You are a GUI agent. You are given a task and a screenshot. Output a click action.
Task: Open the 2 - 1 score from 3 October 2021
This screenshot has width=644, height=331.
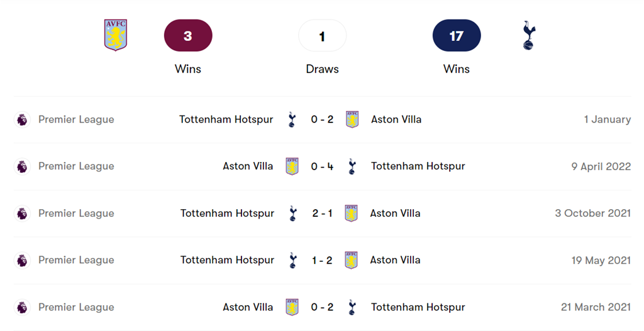[x=322, y=214]
